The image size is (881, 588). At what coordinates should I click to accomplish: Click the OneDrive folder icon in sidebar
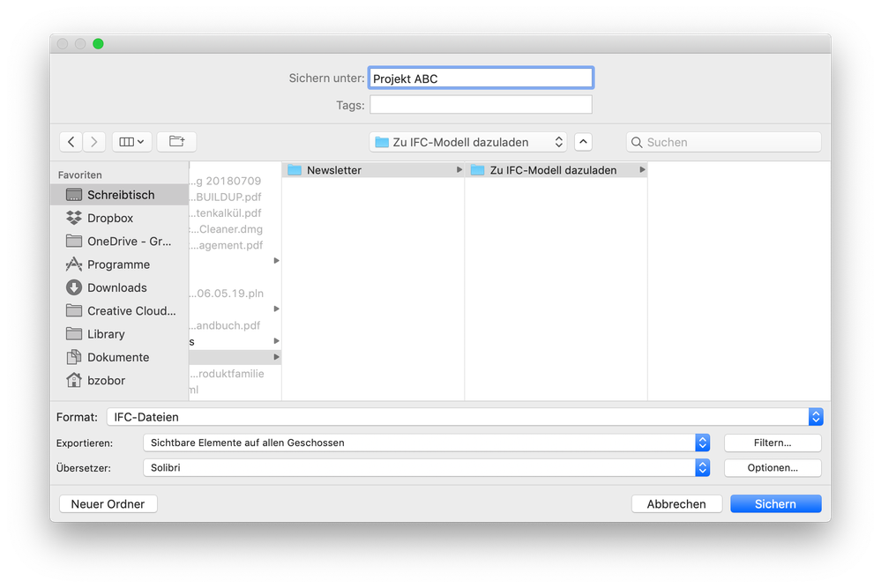pos(73,241)
